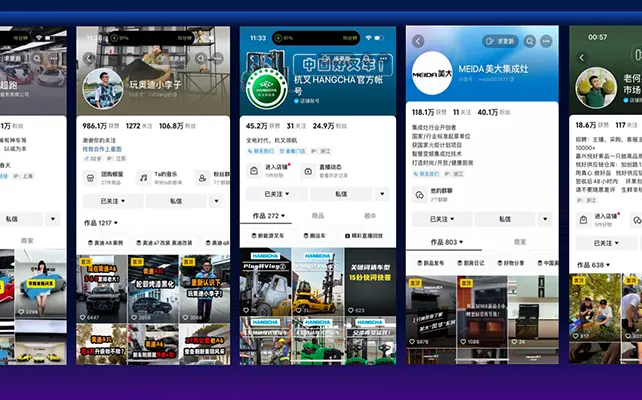The height and width of the screenshot is (400, 642).
Task: Open more options on leftmost 超跑 profile
Action: click(x=54, y=59)
